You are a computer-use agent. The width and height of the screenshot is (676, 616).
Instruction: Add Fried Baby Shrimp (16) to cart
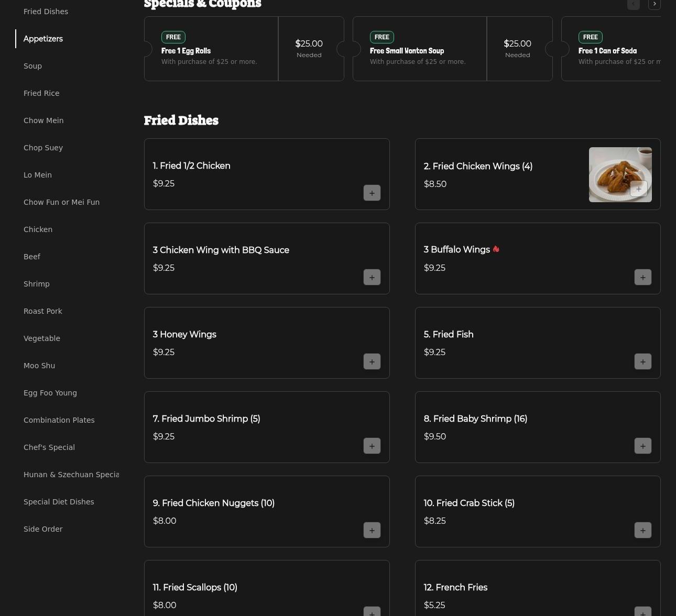[x=643, y=446]
